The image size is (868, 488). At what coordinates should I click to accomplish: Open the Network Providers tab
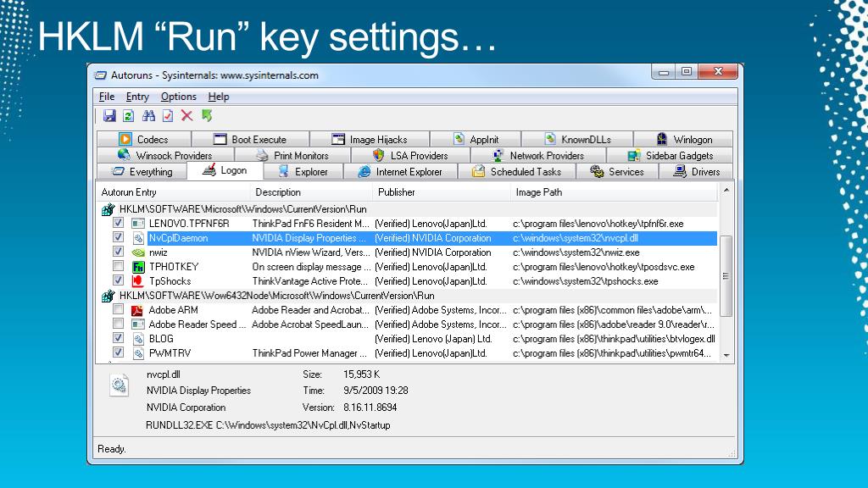coord(537,156)
